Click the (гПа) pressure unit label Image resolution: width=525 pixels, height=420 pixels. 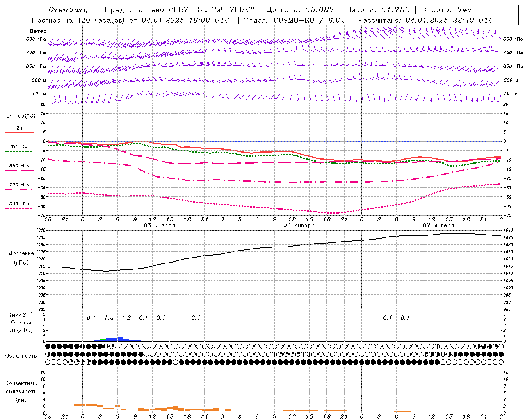[21, 263]
